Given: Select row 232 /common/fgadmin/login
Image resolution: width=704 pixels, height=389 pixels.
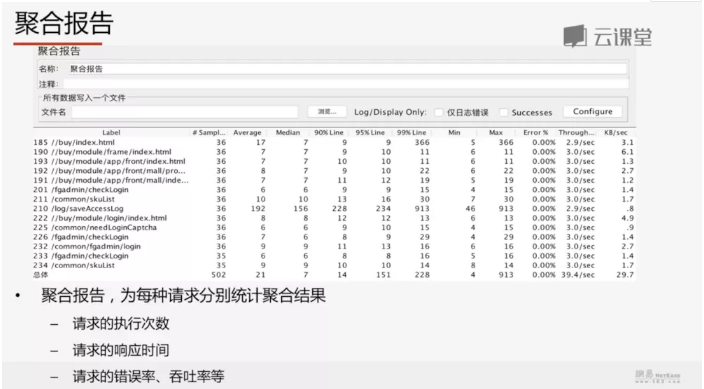Looking at the screenshot, I should click(334, 246).
